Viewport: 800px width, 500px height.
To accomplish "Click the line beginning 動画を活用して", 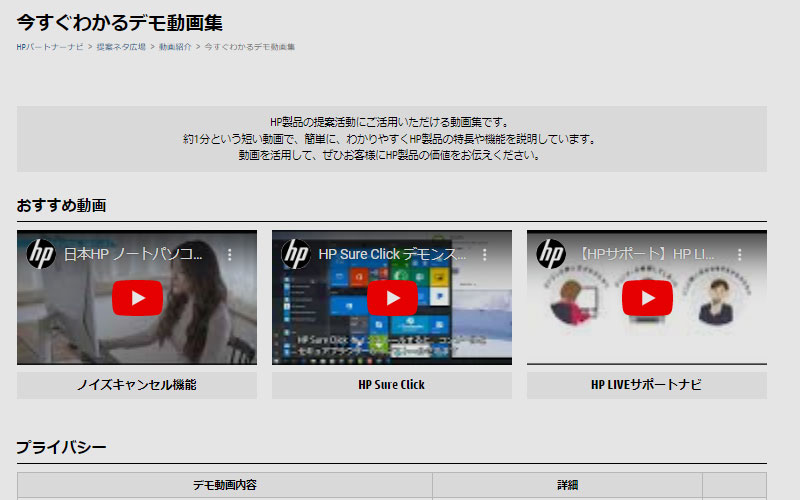I will point(390,155).
